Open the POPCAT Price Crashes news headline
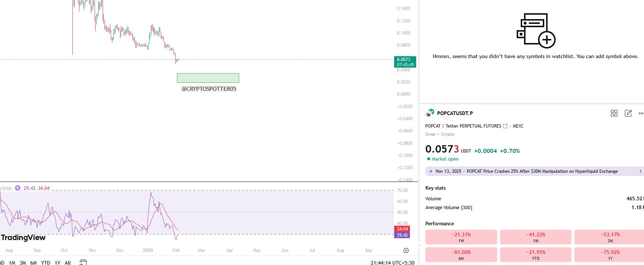The height and width of the screenshot is (265, 644). click(542, 171)
